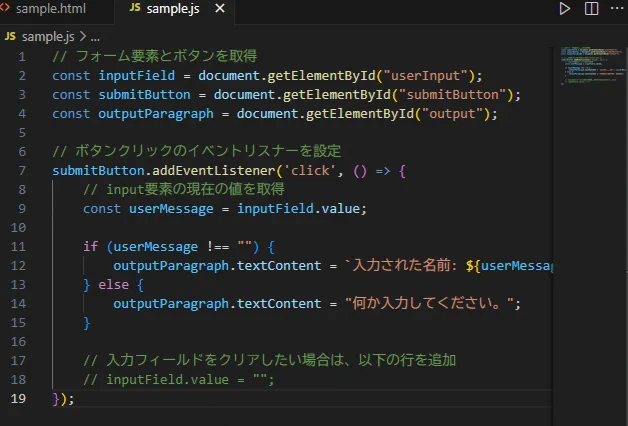Screen dimensions: 628x426
Task: Click the minimap code preview
Action: [x=592, y=65]
